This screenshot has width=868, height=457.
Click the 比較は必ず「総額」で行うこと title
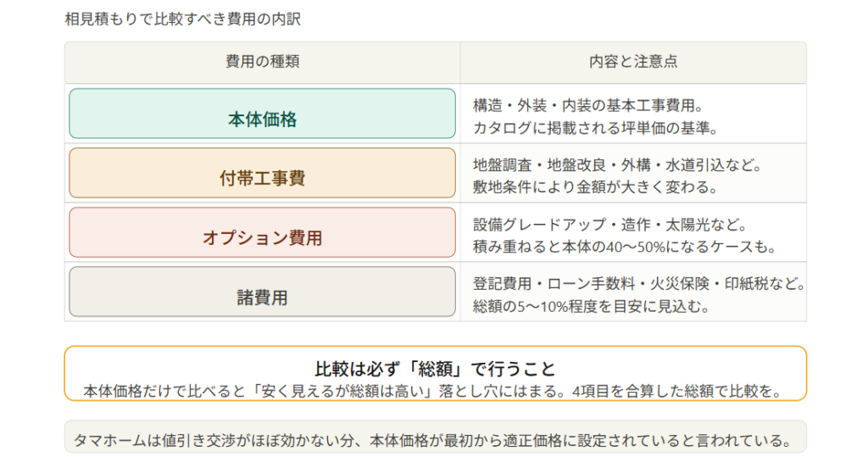point(435,369)
